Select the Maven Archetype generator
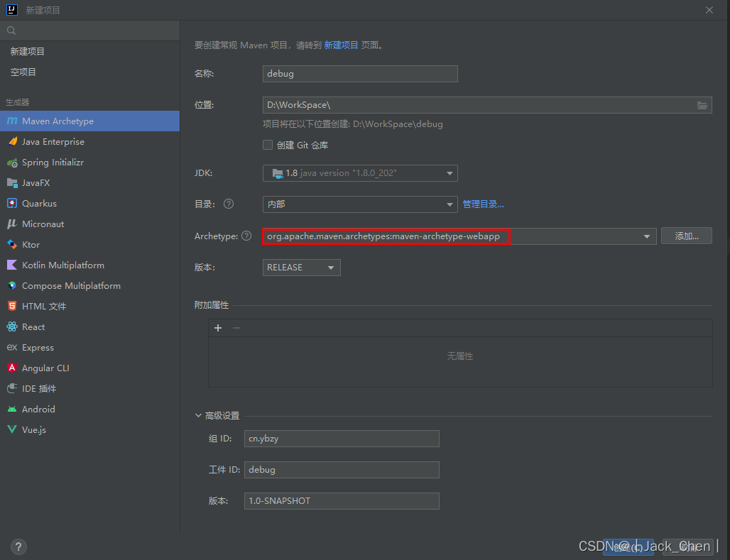The height and width of the screenshot is (560, 730). tap(90, 121)
